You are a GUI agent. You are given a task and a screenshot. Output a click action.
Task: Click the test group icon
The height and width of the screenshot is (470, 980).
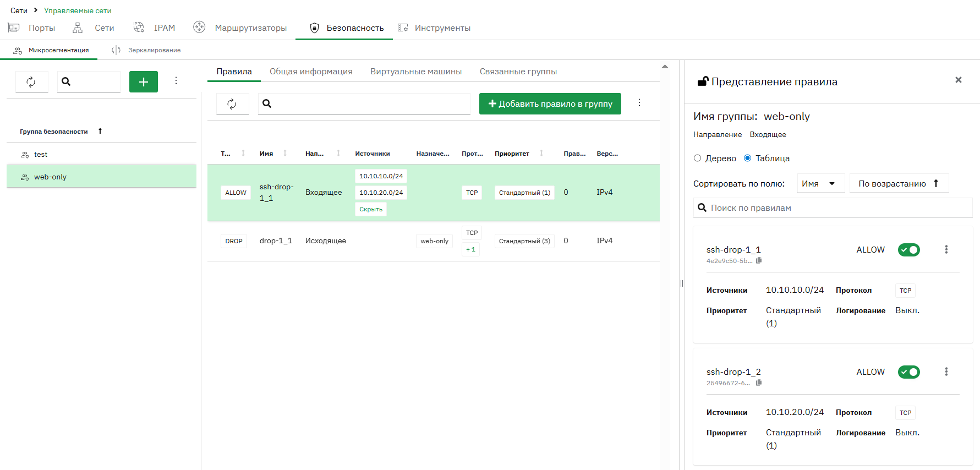pyautogui.click(x=25, y=155)
